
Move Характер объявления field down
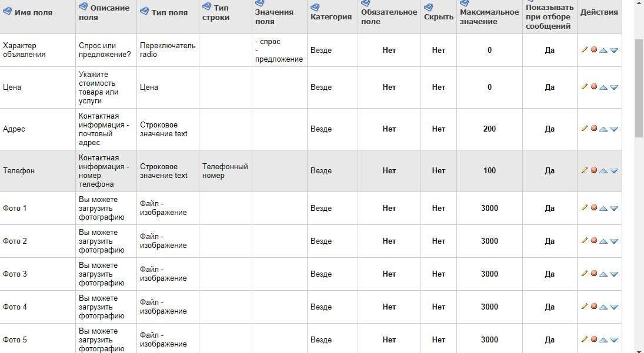point(614,51)
